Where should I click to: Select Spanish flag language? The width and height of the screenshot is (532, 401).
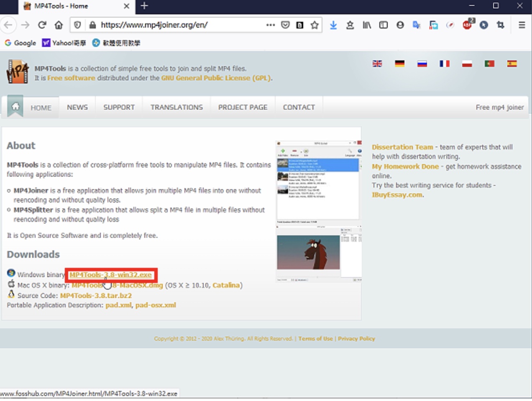pos(512,64)
